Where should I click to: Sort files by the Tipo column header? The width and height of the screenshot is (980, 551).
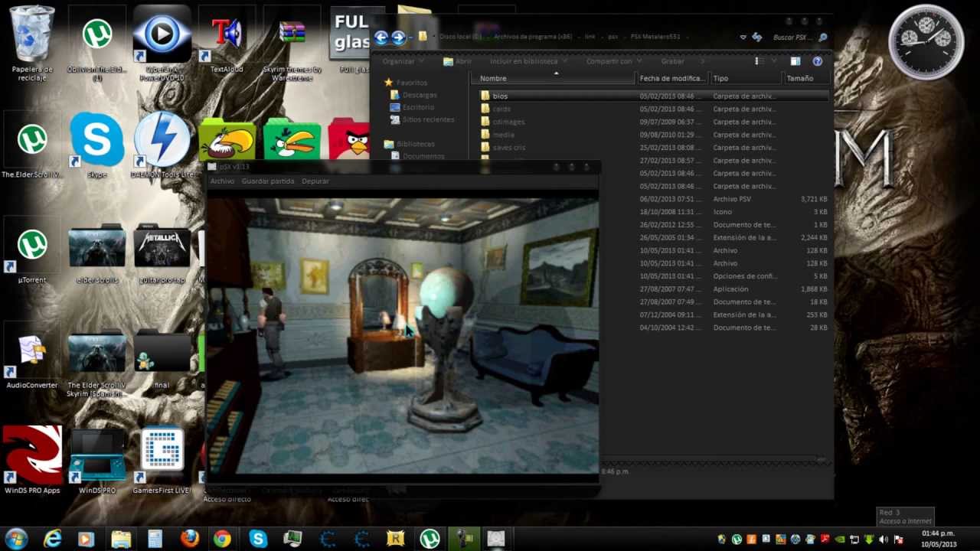coord(746,78)
